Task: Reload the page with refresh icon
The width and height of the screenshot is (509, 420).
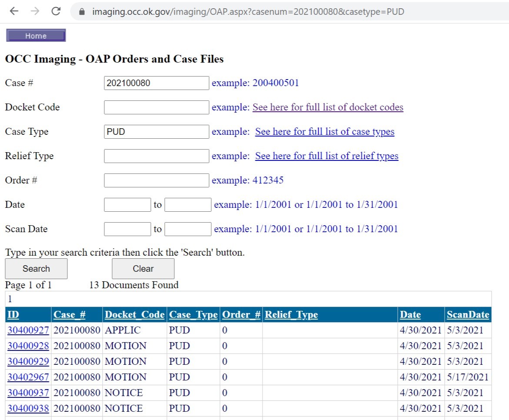Action: (56, 12)
